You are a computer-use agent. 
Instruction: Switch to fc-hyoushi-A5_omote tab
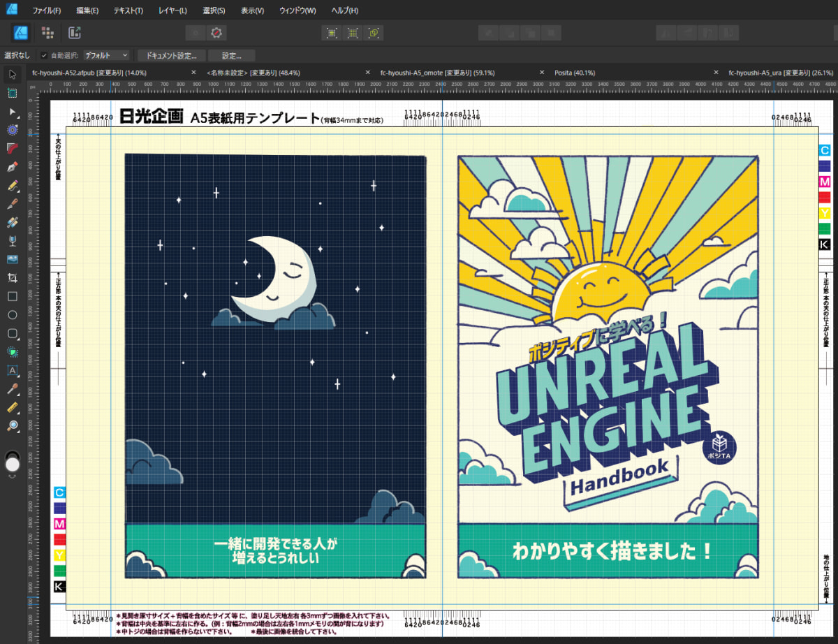coord(437,73)
